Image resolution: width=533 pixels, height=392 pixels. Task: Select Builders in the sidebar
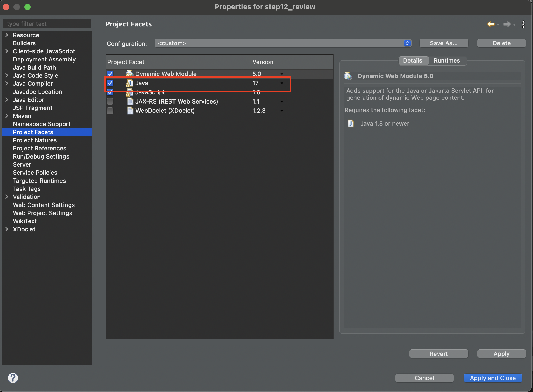pos(24,43)
